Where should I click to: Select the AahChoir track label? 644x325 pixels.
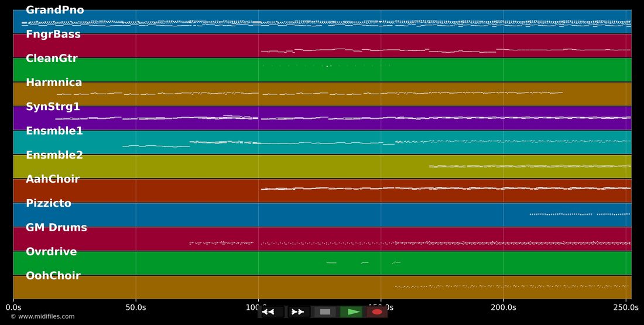53,179
